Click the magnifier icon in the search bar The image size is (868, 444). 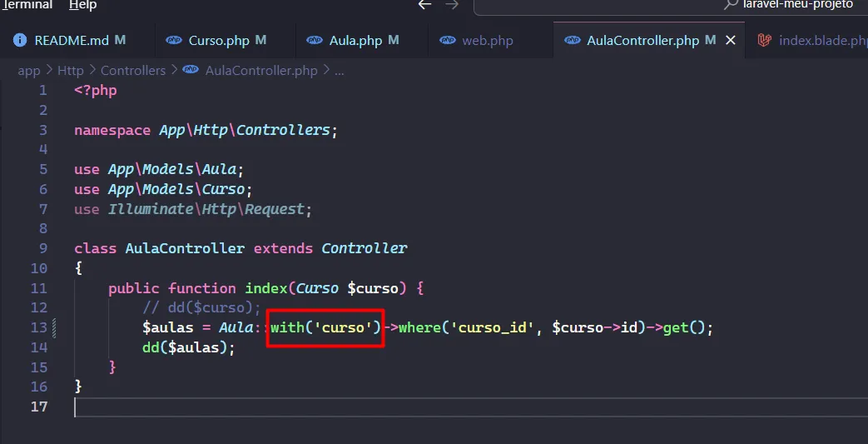(732, 4)
